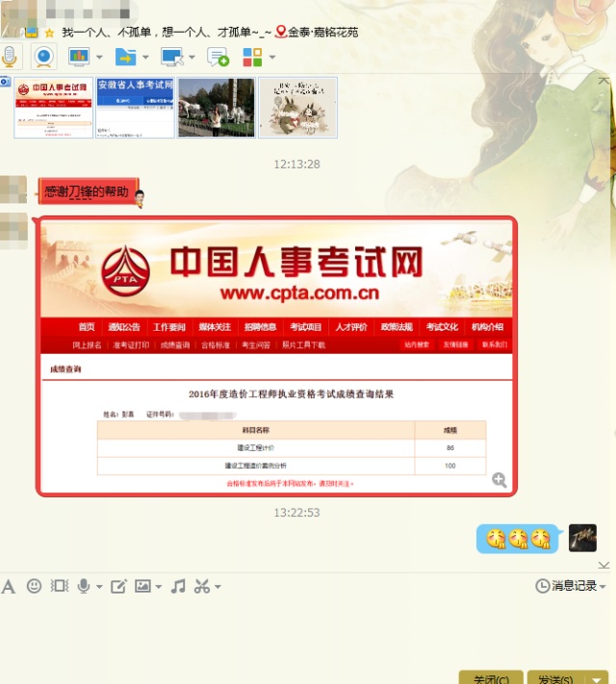This screenshot has width=616, height=684.
Task: Open the emoji picker smiley icon
Action: (34, 586)
